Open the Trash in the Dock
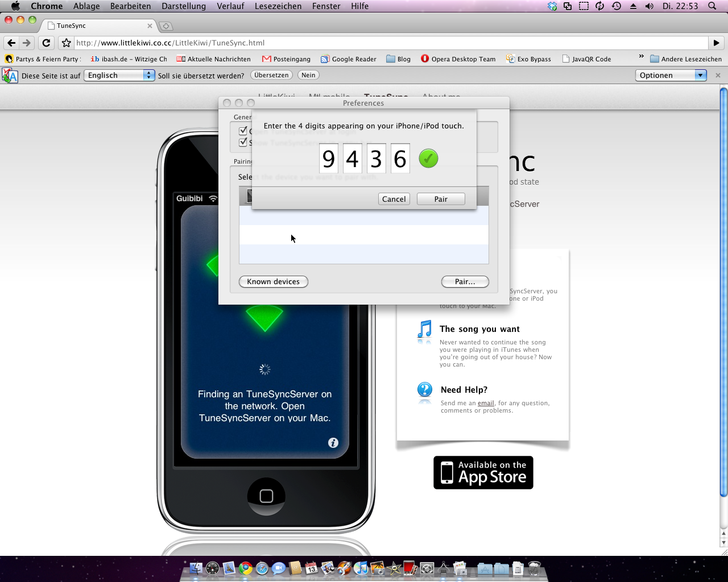This screenshot has height=582, width=728. click(x=534, y=568)
